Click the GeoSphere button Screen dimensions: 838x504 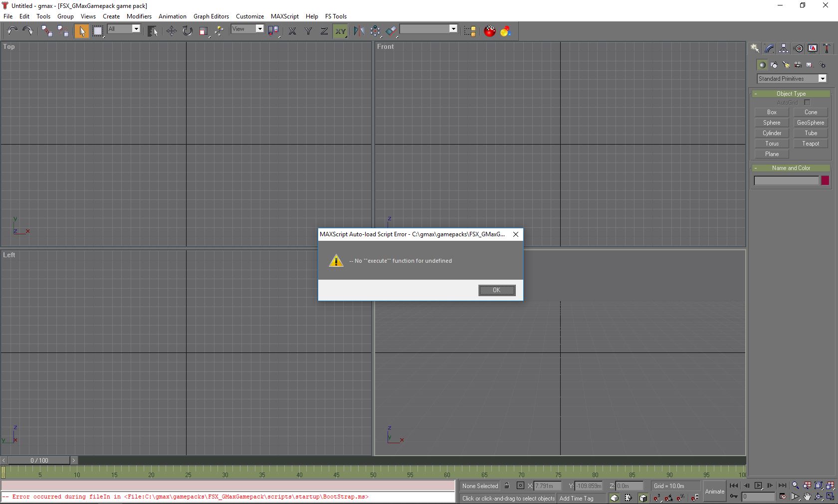(811, 123)
